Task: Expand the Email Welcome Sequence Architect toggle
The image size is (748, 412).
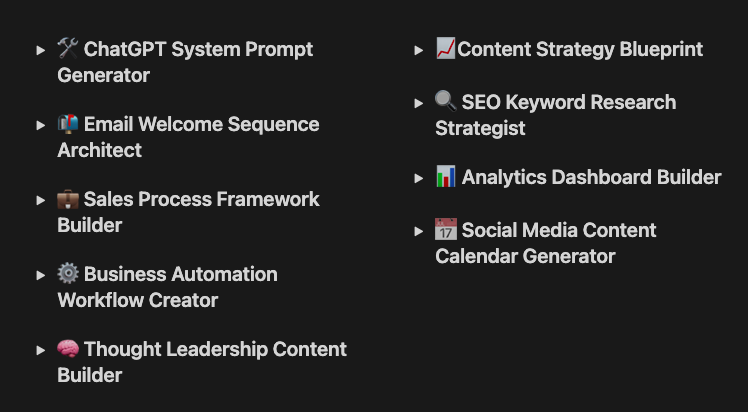Action: (x=41, y=125)
